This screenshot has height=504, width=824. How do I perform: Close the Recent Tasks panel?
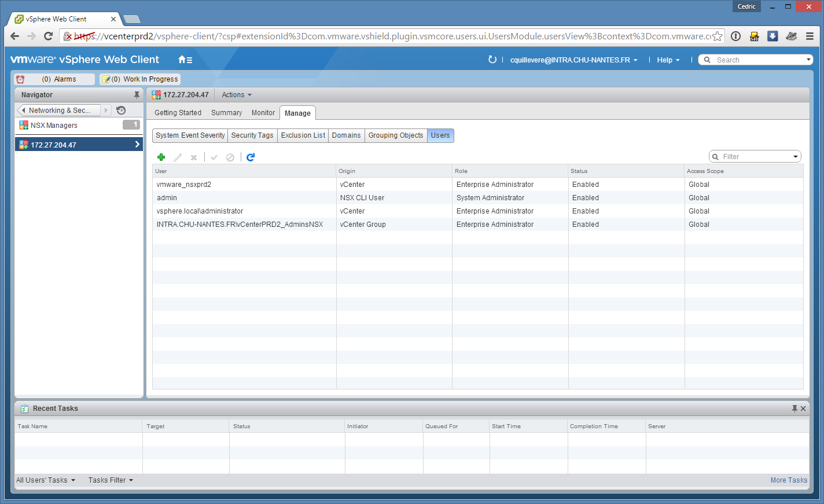click(803, 409)
